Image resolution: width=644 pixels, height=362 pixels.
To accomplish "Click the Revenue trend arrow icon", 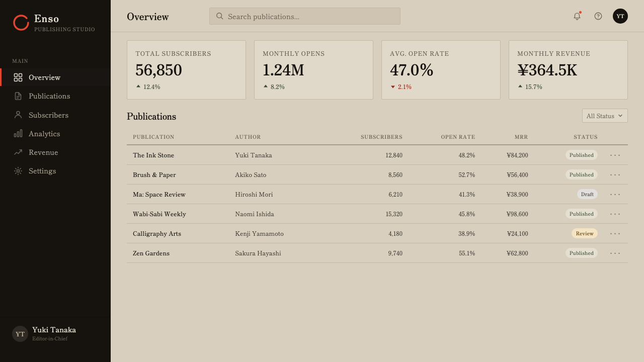I will (x=18, y=152).
